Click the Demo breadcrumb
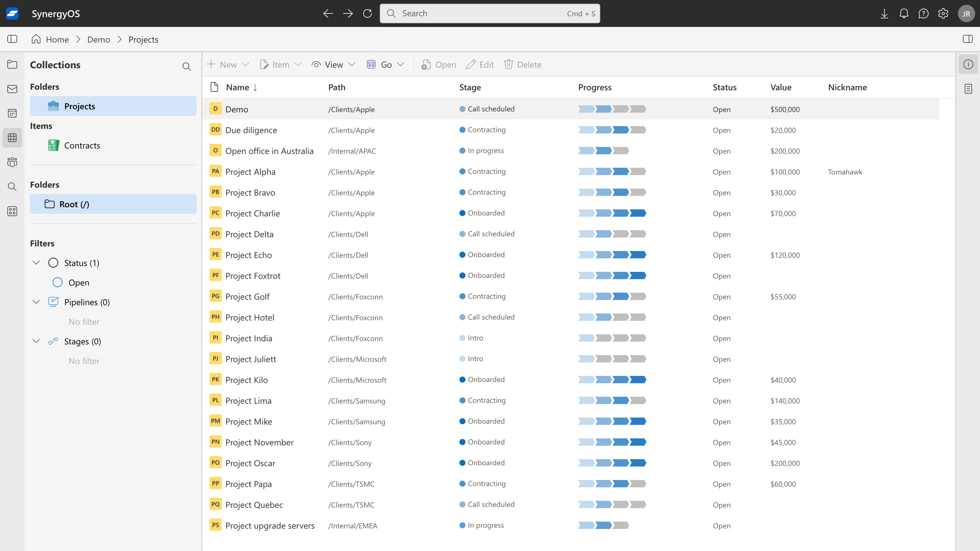 pos(99,39)
